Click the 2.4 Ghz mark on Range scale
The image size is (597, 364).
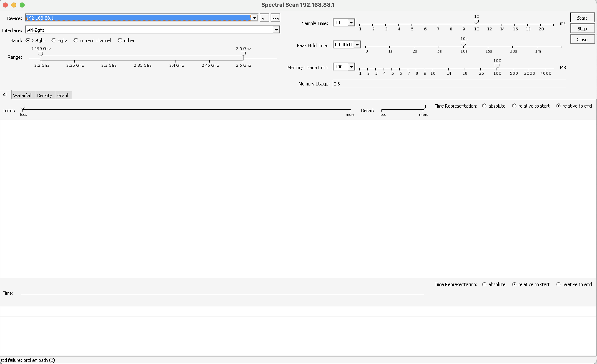(176, 65)
